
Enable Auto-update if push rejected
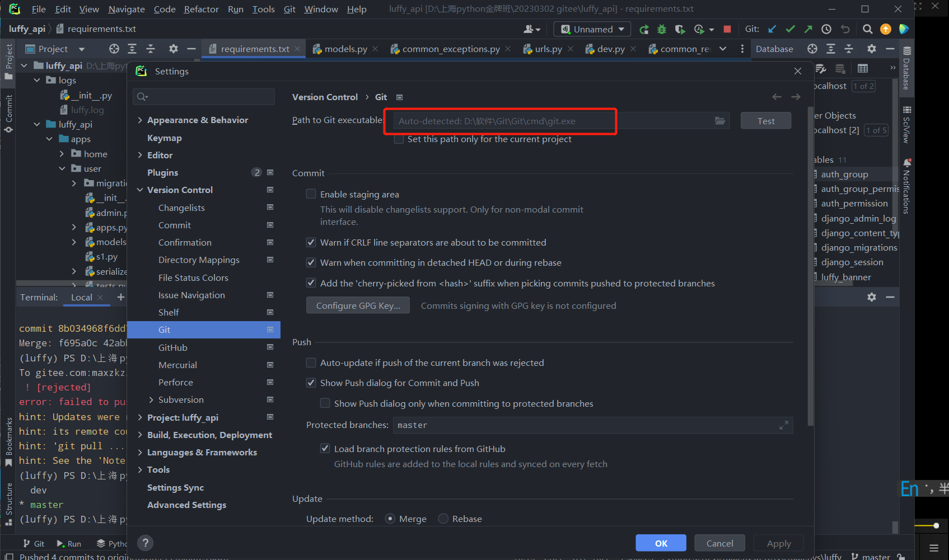coord(311,363)
